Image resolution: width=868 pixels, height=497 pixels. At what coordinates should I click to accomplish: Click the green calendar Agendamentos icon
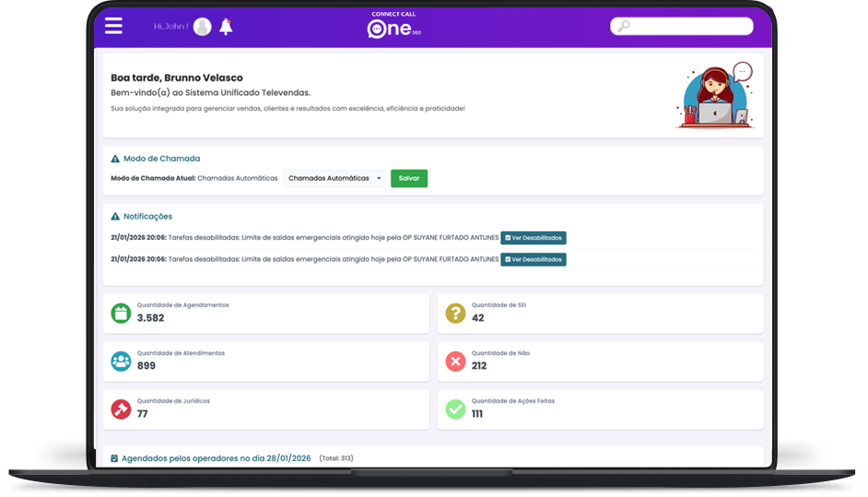tap(121, 314)
